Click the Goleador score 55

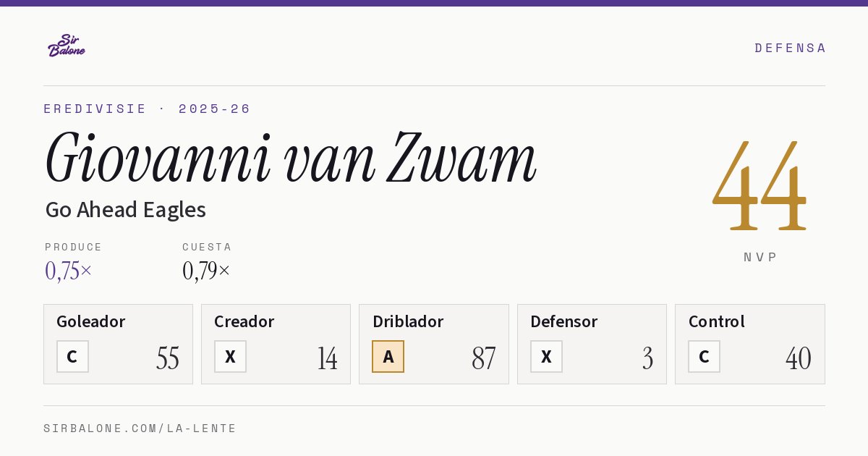pyautogui.click(x=168, y=358)
